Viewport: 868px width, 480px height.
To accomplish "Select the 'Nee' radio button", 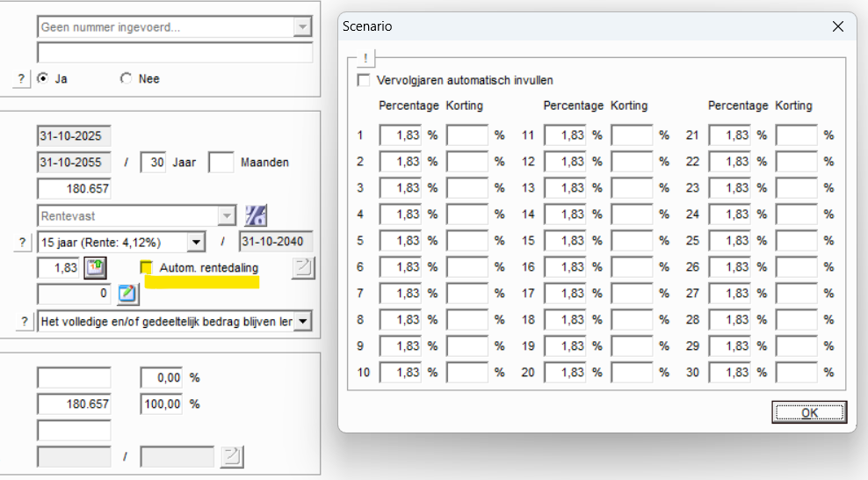I will [125, 79].
